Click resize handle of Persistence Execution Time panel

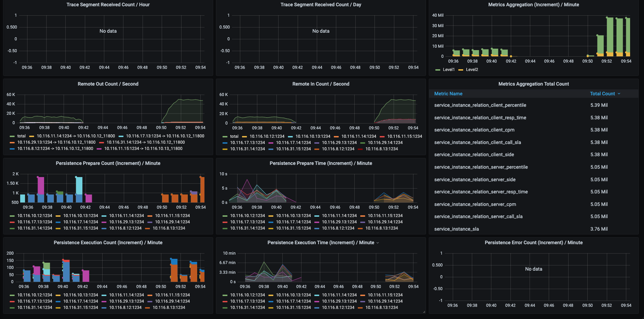424,312
